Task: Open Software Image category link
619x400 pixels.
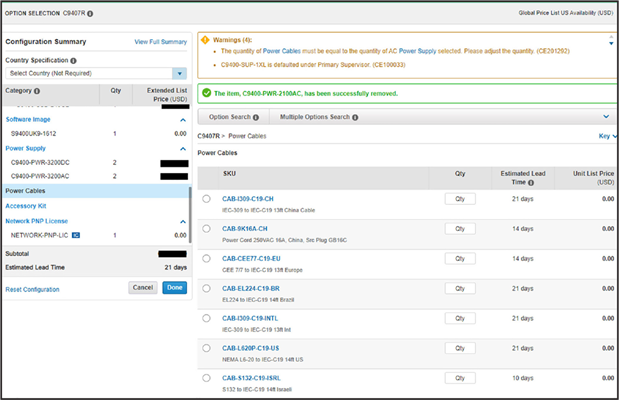Action: [x=28, y=119]
